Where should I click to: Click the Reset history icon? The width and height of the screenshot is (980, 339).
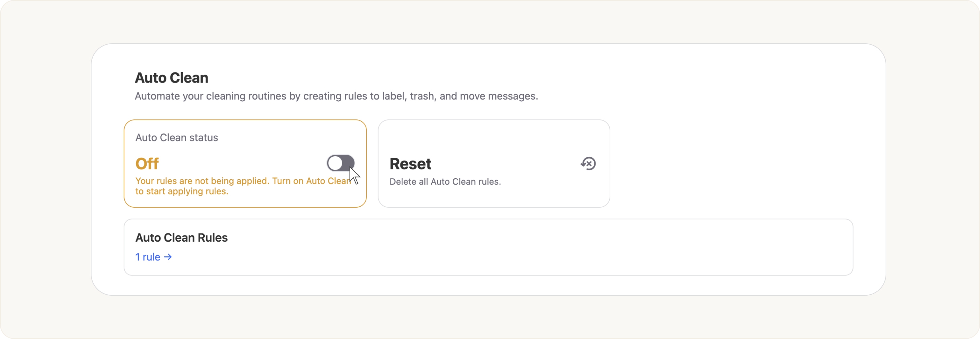tap(588, 164)
